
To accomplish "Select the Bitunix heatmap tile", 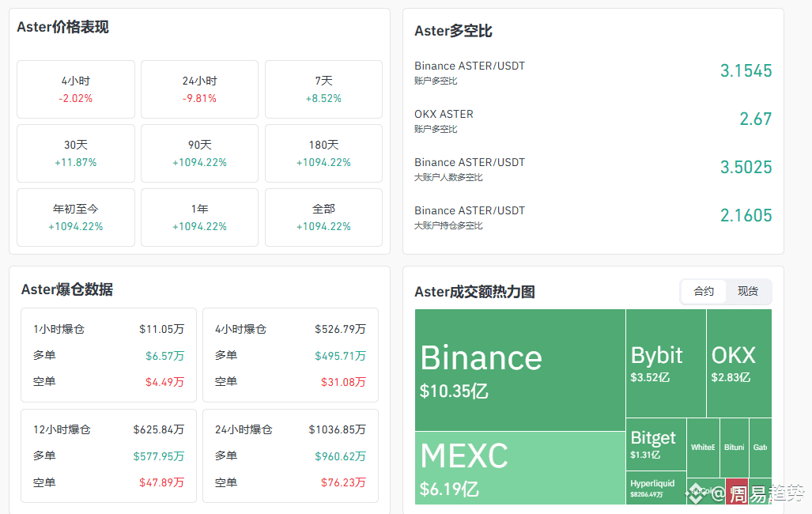I will [735, 448].
